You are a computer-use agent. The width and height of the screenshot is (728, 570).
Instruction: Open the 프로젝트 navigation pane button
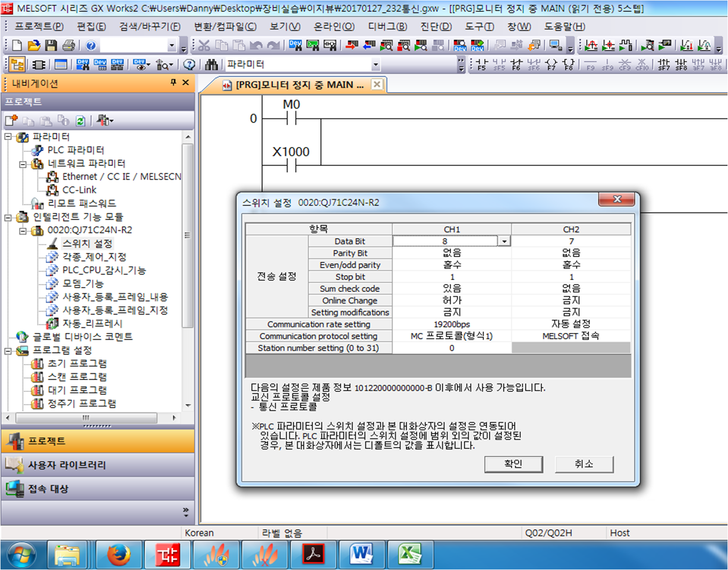pyautogui.click(x=98, y=441)
